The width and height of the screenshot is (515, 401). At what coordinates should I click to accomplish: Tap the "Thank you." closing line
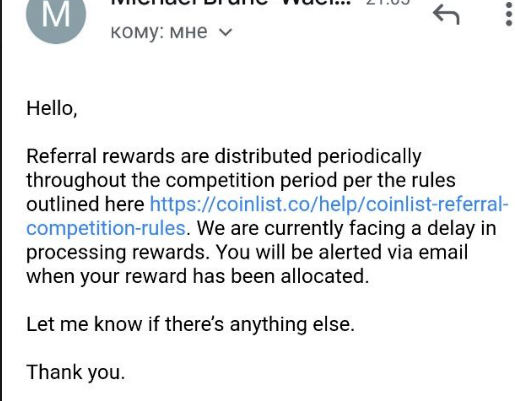coord(76,372)
